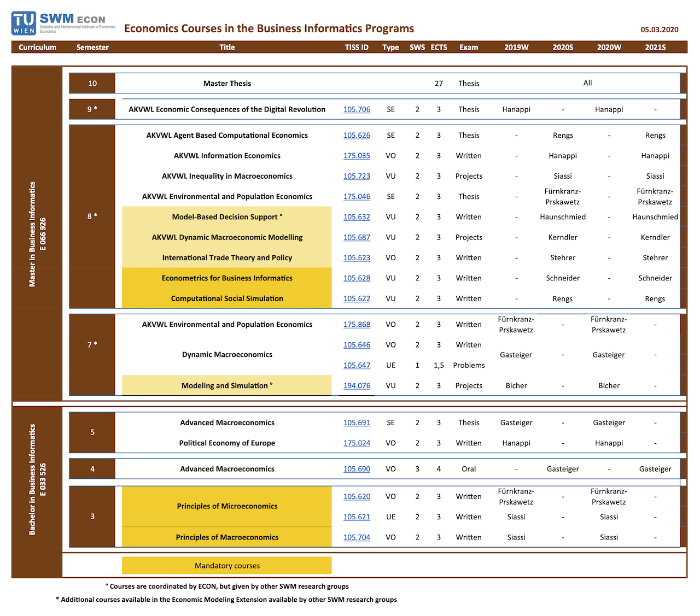
Task: Select semester 8 * cell
Action: [x=92, y=216]
